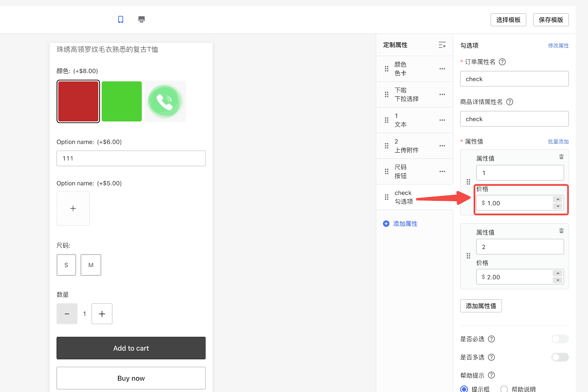The width and height of the screenshot is (588, 392).
Task: Toggle the 是否多选 switch
Action: point(560,357)
